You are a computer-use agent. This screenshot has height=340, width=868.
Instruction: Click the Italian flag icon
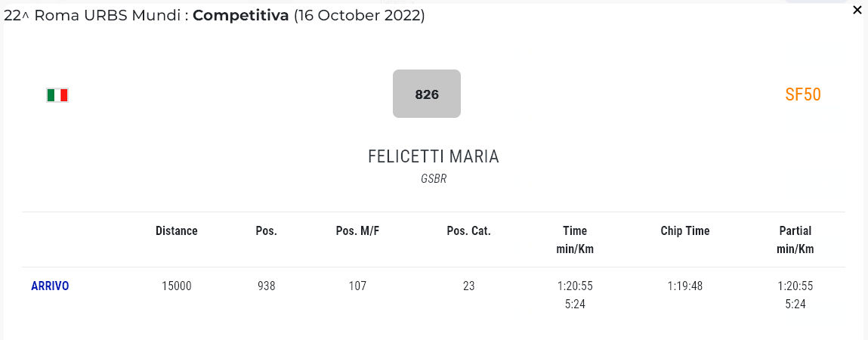[57, 95]
